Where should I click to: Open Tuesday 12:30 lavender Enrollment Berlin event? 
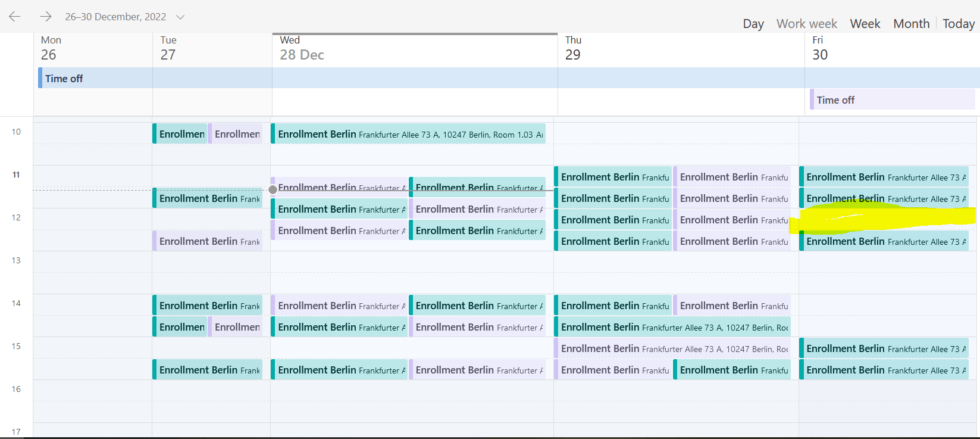tap(208, 241)
